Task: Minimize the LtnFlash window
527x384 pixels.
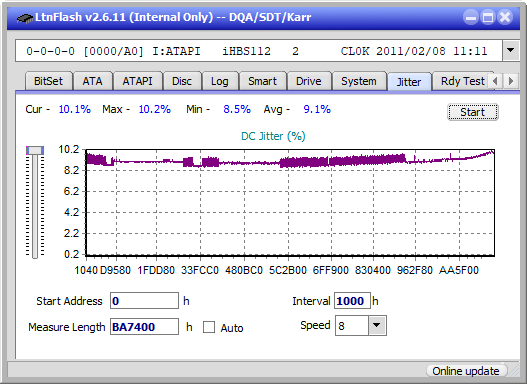Action: click(471, 17)
